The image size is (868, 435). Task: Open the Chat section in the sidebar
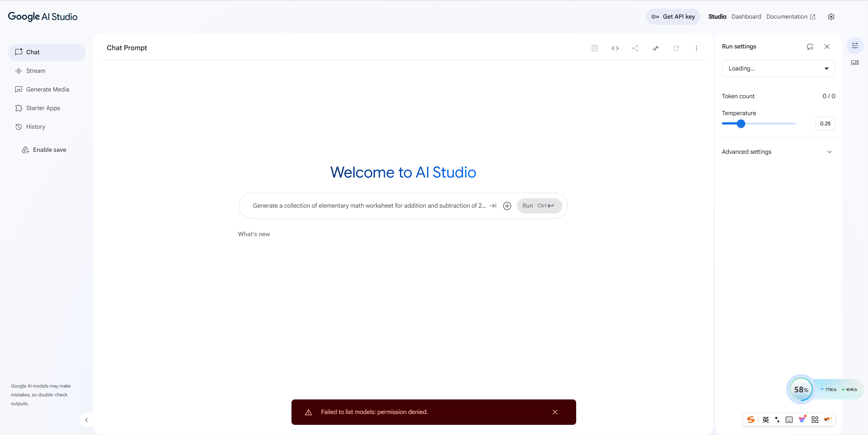pos(47,52)
